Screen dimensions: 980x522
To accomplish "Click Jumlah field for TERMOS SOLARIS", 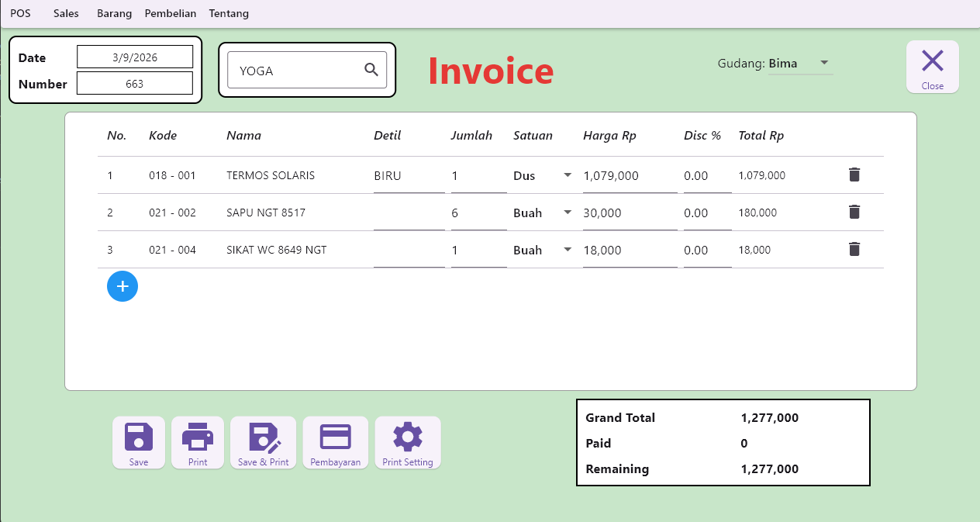I will (x=479, y=176).
